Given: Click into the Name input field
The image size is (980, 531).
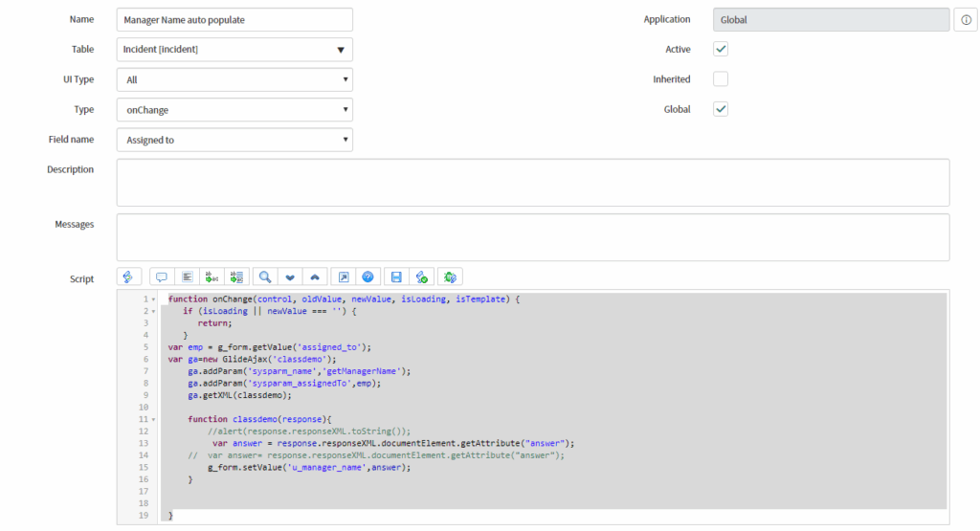Looking at the screenshot, I should [234, 19].
